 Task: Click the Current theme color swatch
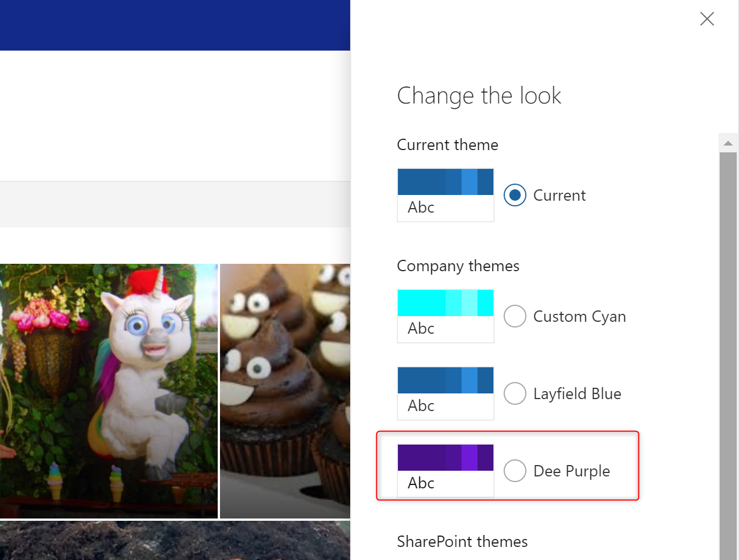446,195
